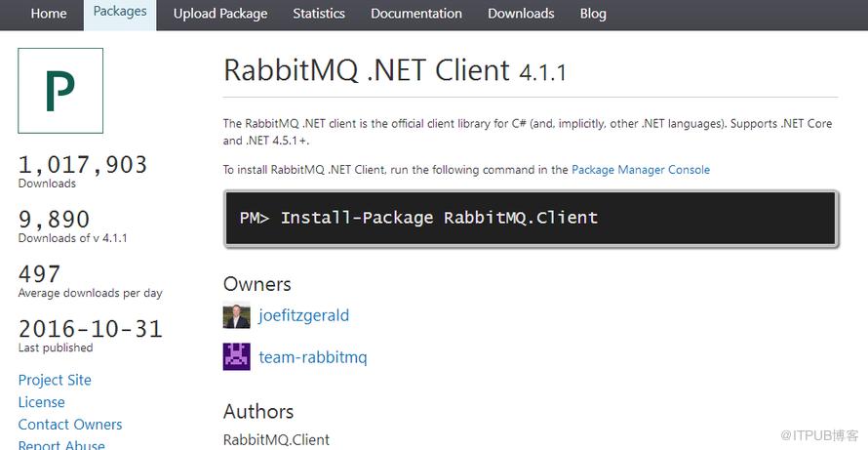Image resolution: width=868 pixels, height=450 pixels.
Task: Visit the Blog from the navbar
Action: [x=593, y=14]
